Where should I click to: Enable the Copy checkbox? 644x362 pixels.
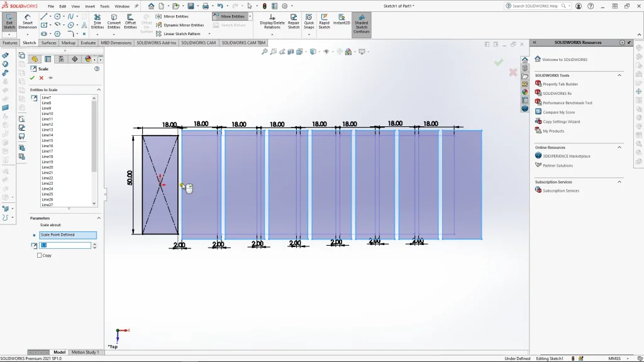click(40, 255)
